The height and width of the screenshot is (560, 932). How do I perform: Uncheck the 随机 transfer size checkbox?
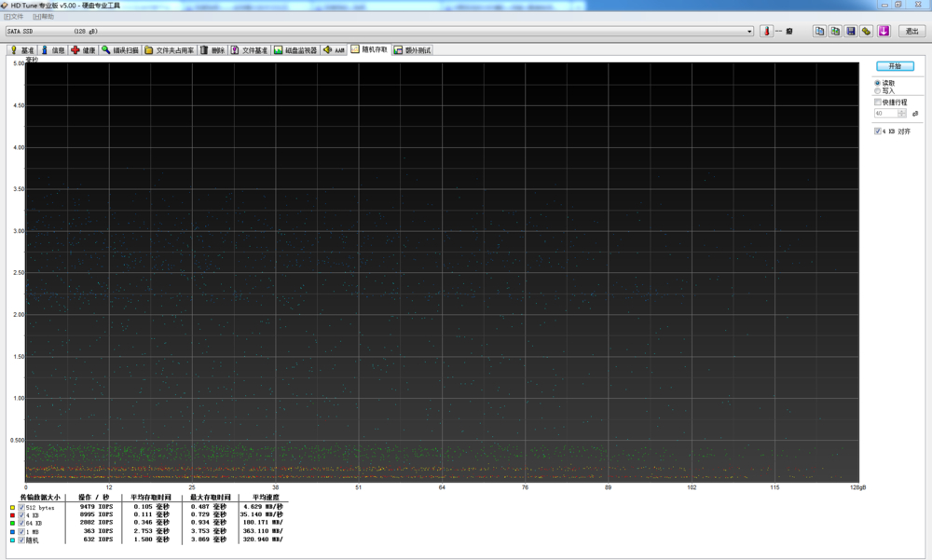pyautogui.click(x=21, y=540)
